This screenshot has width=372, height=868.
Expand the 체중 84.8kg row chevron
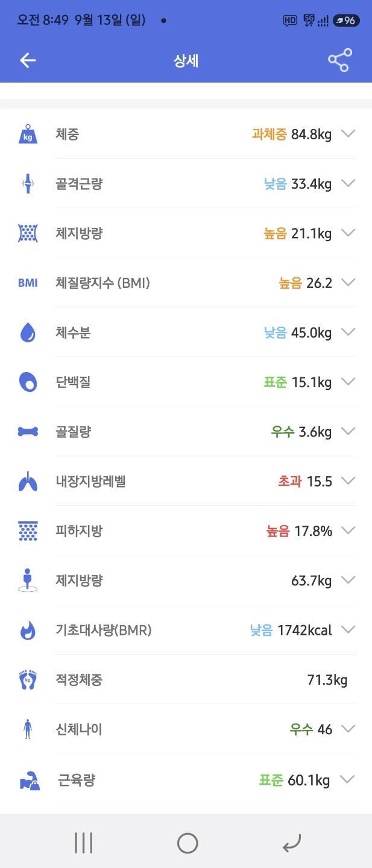tap(348, 134)
